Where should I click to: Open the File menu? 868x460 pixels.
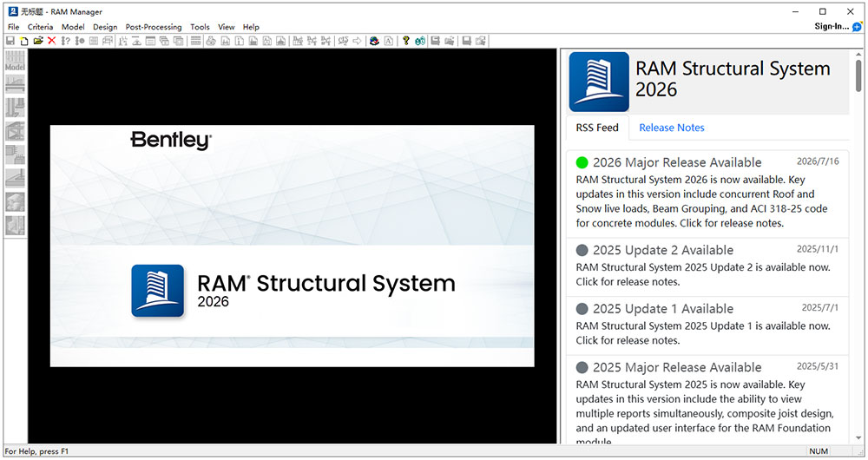[13, 27]
